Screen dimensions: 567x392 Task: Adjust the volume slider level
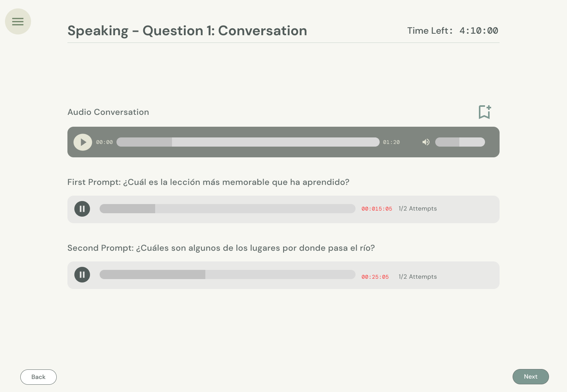(460, 142)
